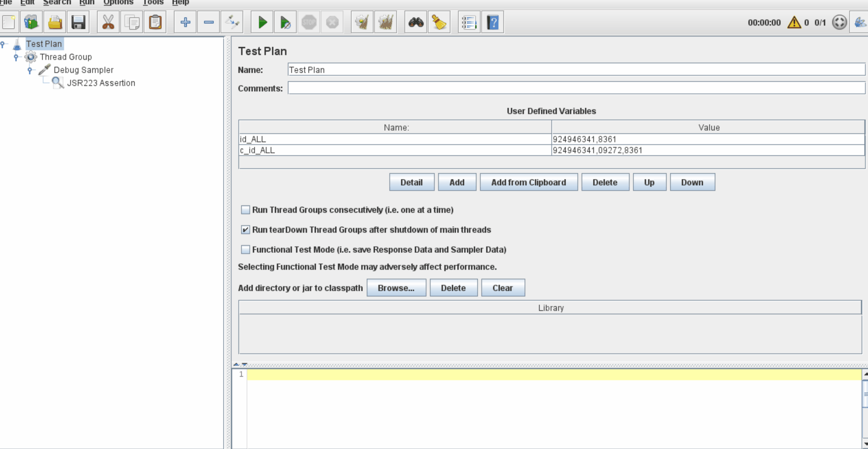Open the Search dialog via binoculars icon
Image resolution: width=868 pixels, height=449 pixels.
click(415, 21)
